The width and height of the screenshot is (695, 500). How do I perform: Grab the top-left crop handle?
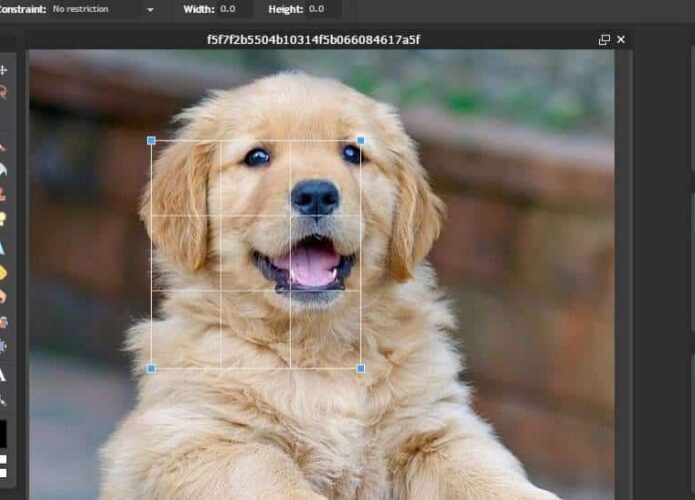(151, 141)
